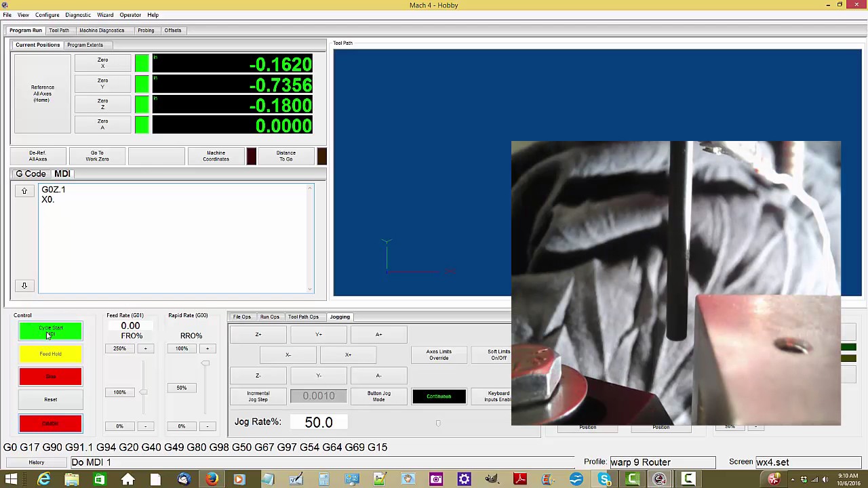Toggle Keyboard Inputs Enable

[497, 396]
